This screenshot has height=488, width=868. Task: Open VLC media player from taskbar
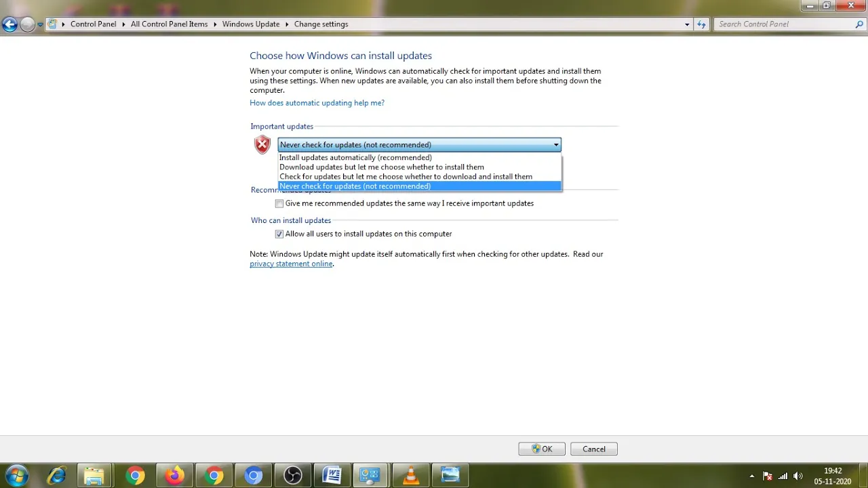click(x=410, y=476)
